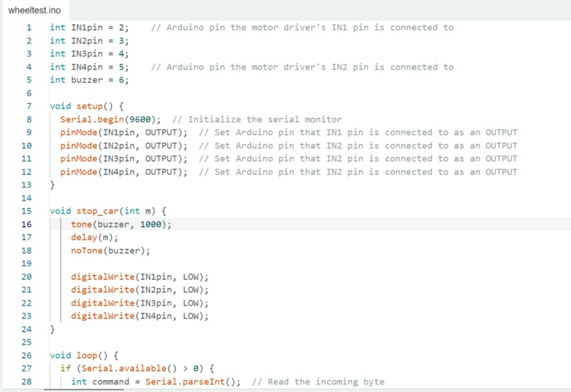Select the wheeltest.ino tab
Image resolution: width=571 pixels, height=392 pixels.
(x=35, y=10)
